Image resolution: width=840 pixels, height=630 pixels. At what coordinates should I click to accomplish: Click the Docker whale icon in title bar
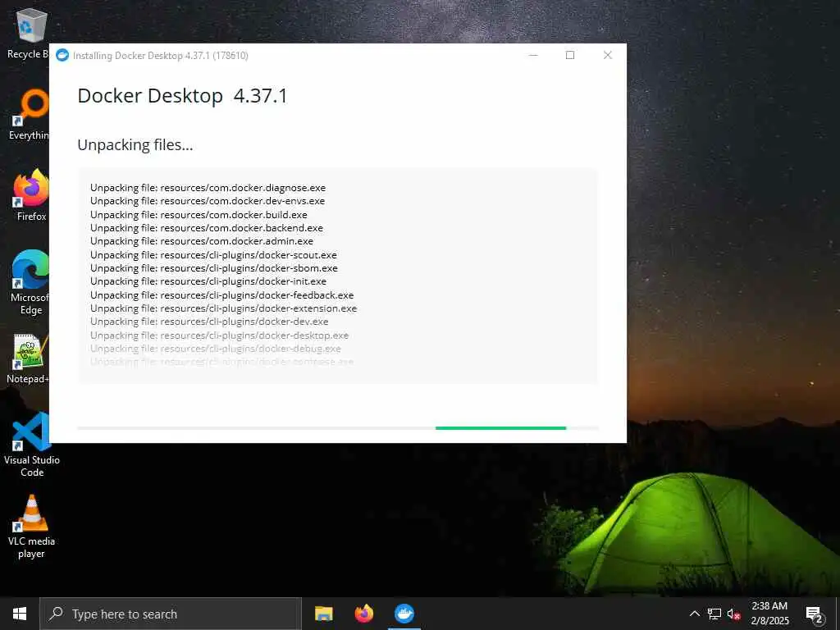point(62,55)
